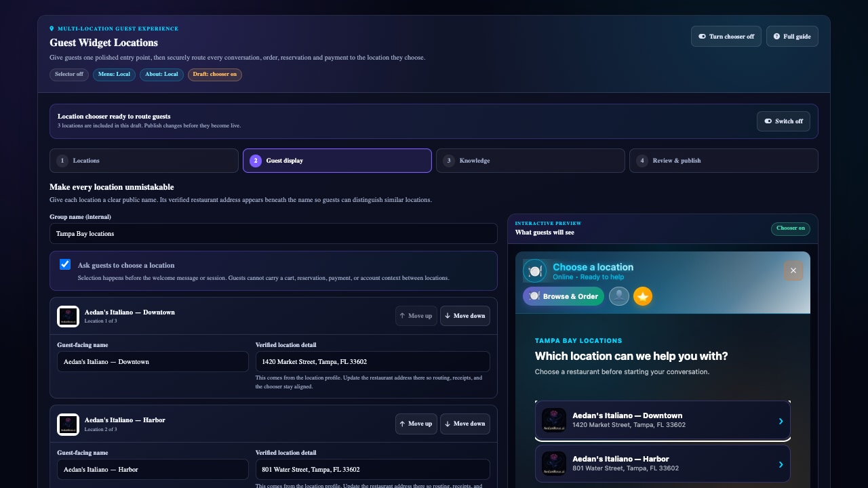Image resolution: width=868 pixels, height=488 pixels.
Task: Click the Chooser on badge in preview panel
Action: [791, 228]
